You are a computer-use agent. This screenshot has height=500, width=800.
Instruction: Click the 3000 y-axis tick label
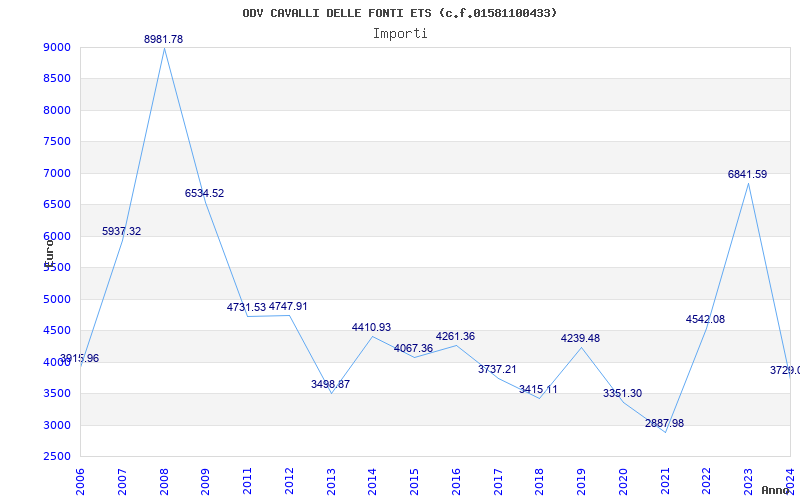pos(57,425)
